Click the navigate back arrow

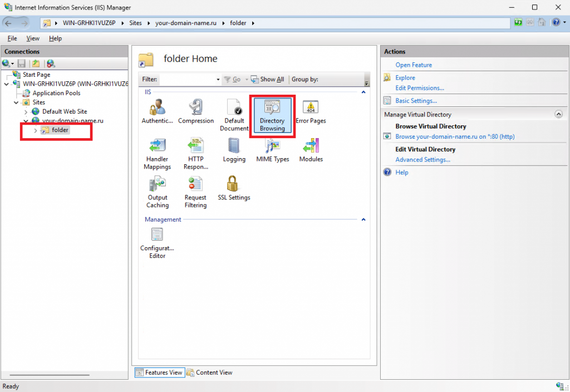coord(8,23)
